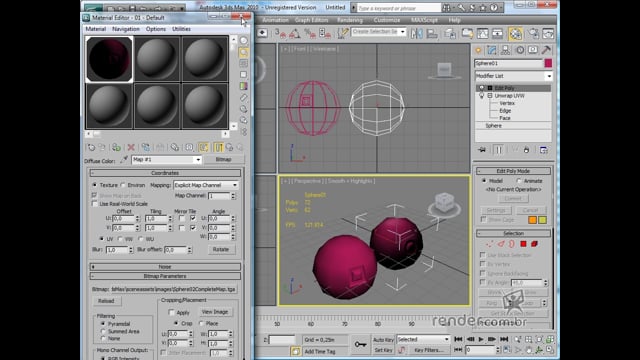Open the Modifier List dropdown
640x360 pixels.
(x=549, y=76)
